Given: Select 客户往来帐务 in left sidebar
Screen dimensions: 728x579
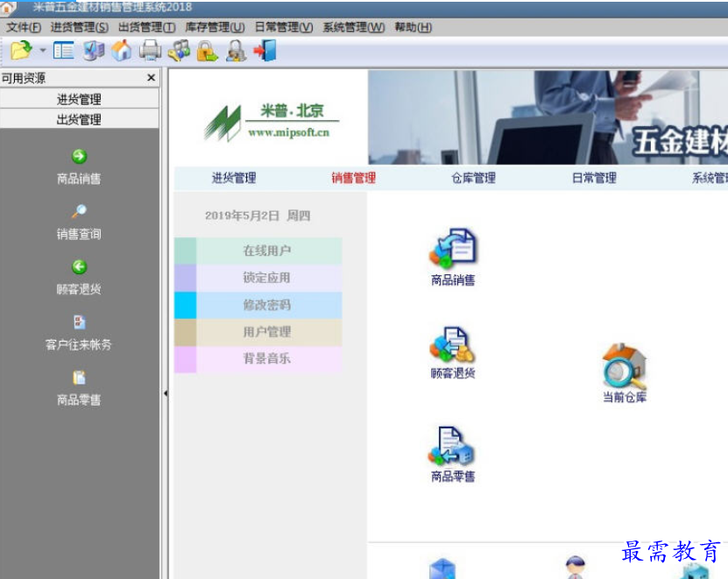Looking at the screenshot, I should pos(79,333).
